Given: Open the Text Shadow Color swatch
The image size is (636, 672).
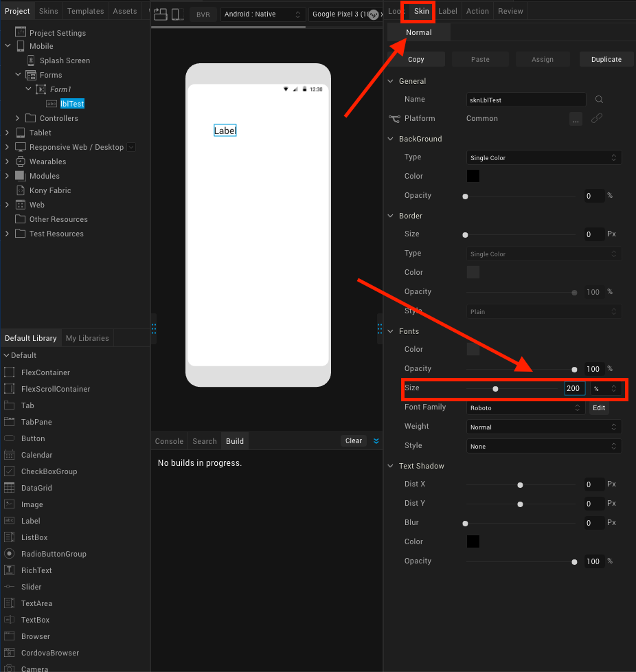Looking at the screenshot, I should [x=473, y=541].
